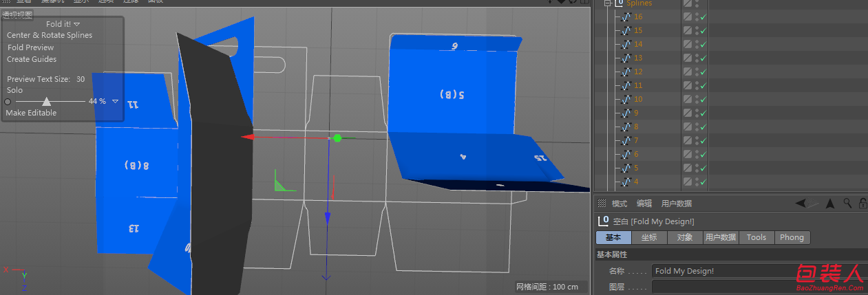Image resolution: width=868 pixels, height=295 pixels.
Task: Select the spline icon for object 13
Action: coord(626,58)
